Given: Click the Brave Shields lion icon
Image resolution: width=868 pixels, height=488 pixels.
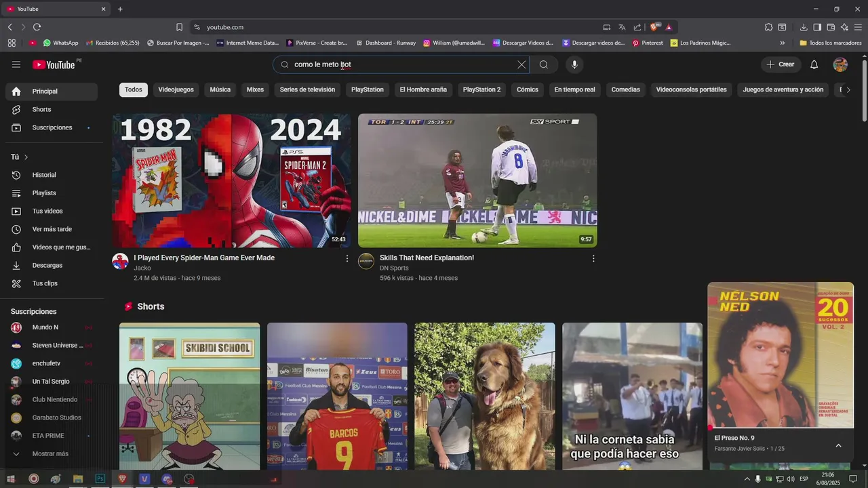Looking at the screenshot, I should (654, 27).
